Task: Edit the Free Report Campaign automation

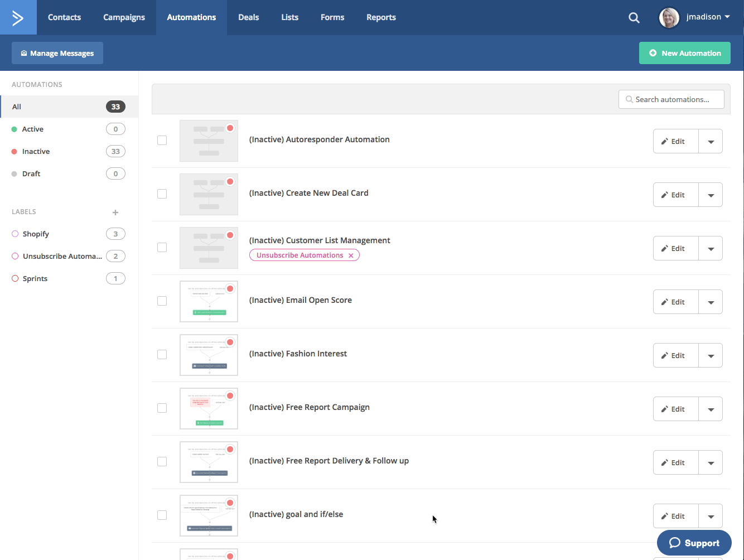Action: click(x=676, y=409)
